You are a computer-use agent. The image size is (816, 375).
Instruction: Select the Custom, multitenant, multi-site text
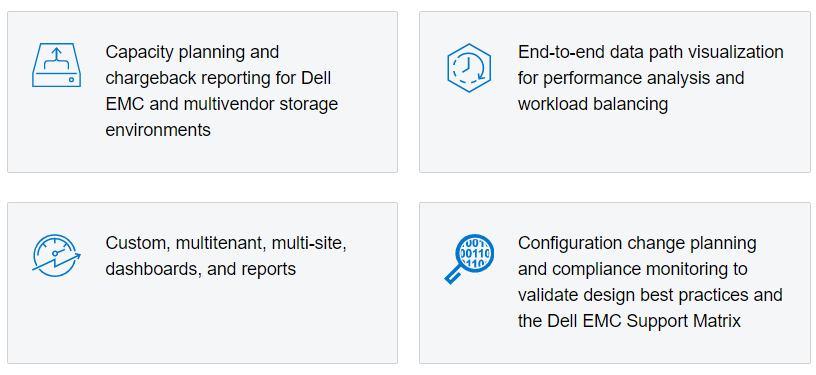tap(226, 242)
